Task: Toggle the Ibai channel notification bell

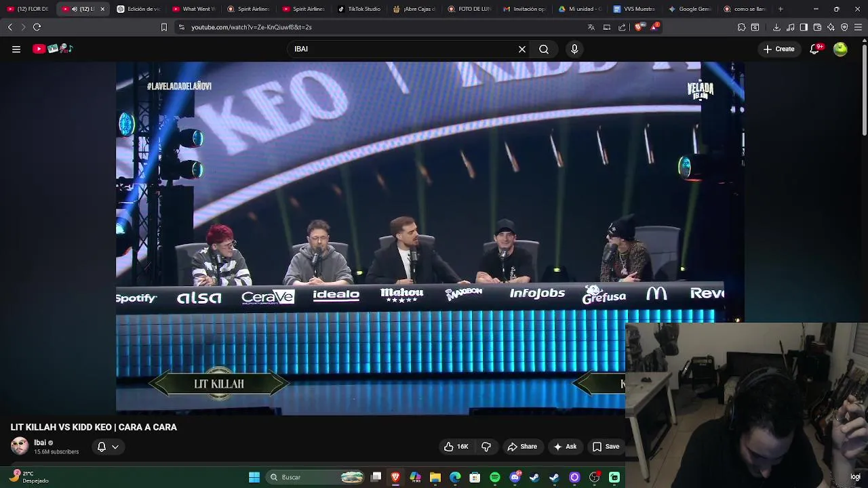Action: [x=108, y=447]
